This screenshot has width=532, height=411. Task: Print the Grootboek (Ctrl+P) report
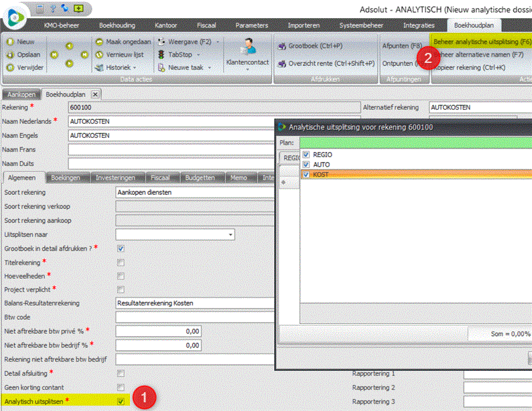(281, 45)
